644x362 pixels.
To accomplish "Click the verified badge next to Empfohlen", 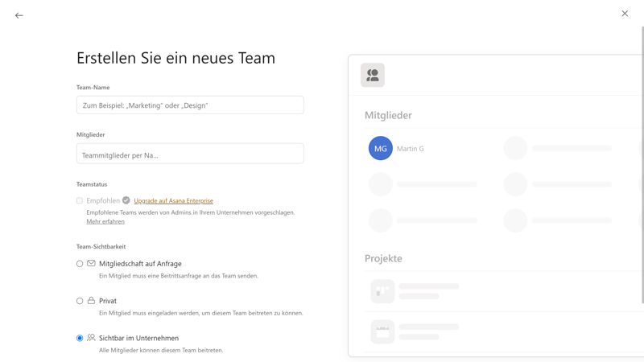I will point(126,200).
